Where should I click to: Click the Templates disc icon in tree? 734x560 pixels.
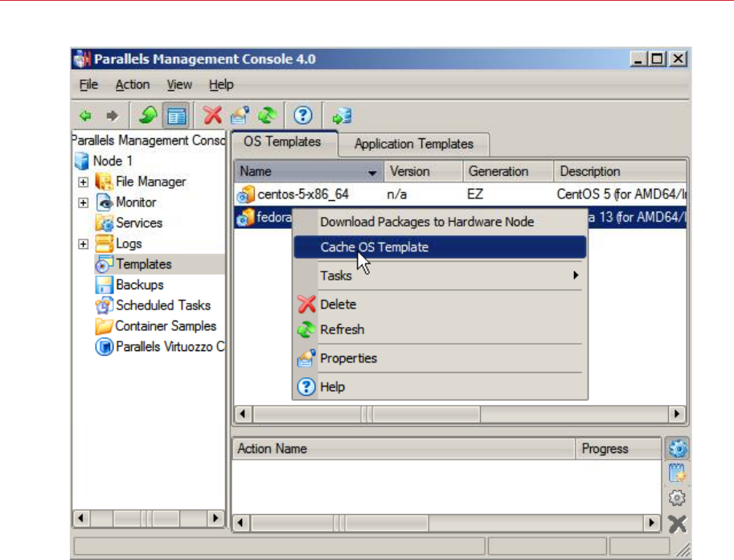pyautogui.click(x=104, y=264)
